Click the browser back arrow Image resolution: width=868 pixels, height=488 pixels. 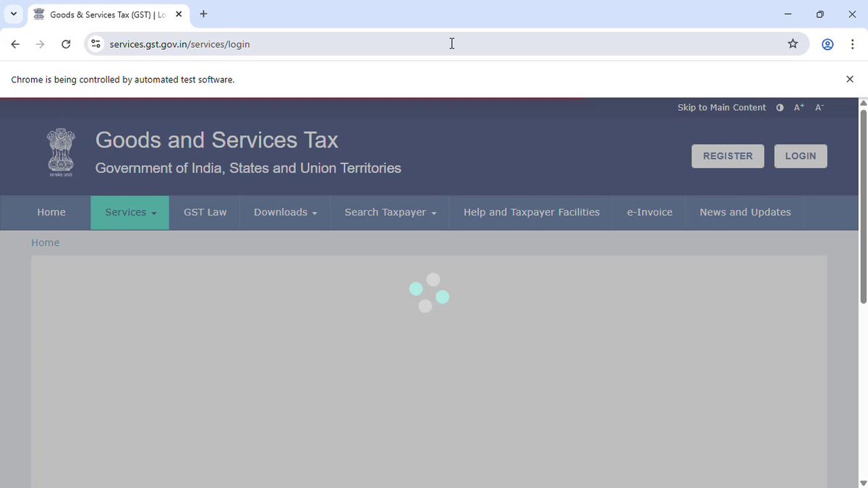point(15,44)
